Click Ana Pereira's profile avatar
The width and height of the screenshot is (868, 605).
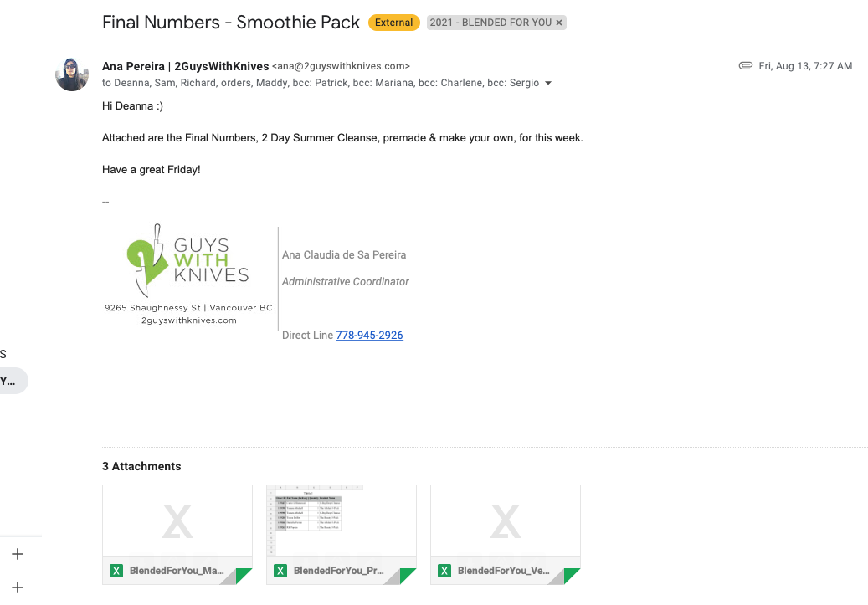[72, 74]
